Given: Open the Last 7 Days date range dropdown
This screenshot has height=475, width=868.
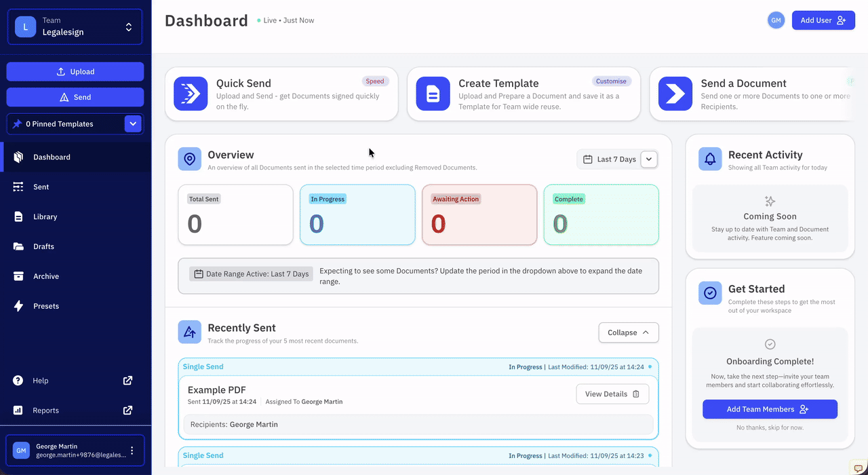Looking at the screenshot, I should pos(648,159).
